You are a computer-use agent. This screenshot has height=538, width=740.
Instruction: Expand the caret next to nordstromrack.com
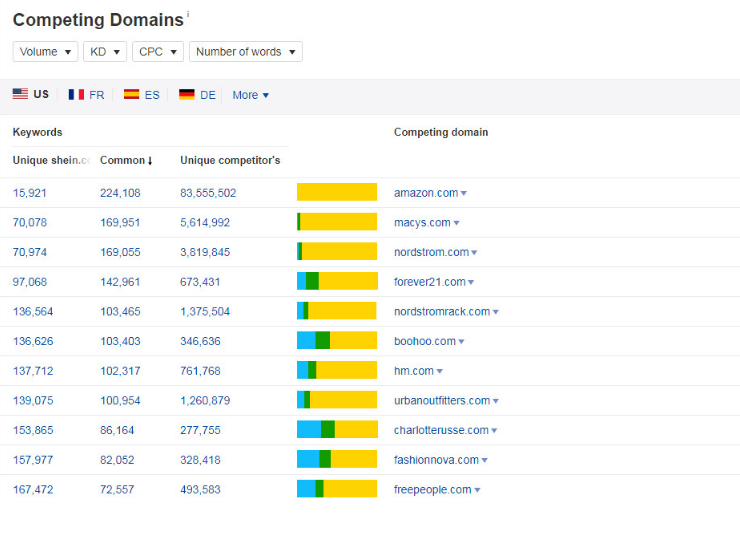[496, 312]
